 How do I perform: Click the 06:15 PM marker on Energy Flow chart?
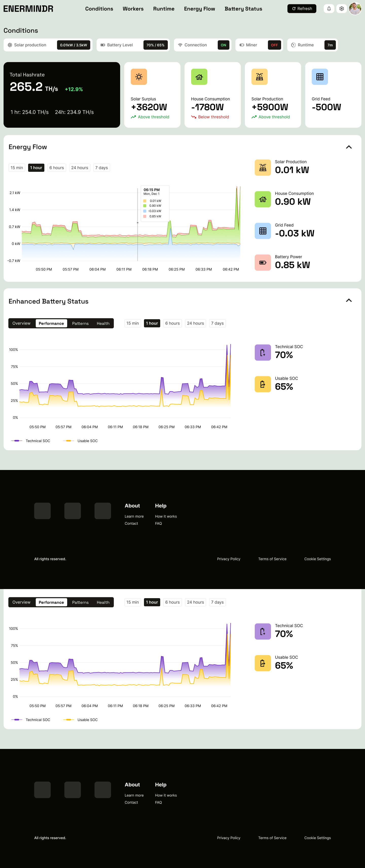coord(137,223)
